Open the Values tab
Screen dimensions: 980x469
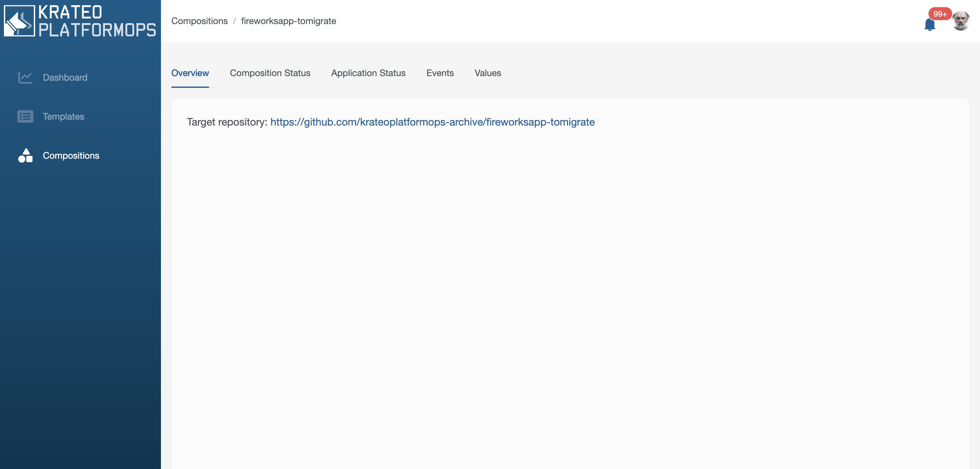[487, 73]
